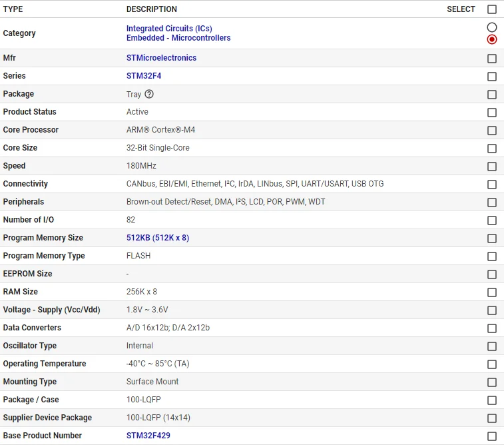The image size is (504, 445).
Task: Click the -40°C ~ 85°C (TA) value
Action: [x=158, y=364]
